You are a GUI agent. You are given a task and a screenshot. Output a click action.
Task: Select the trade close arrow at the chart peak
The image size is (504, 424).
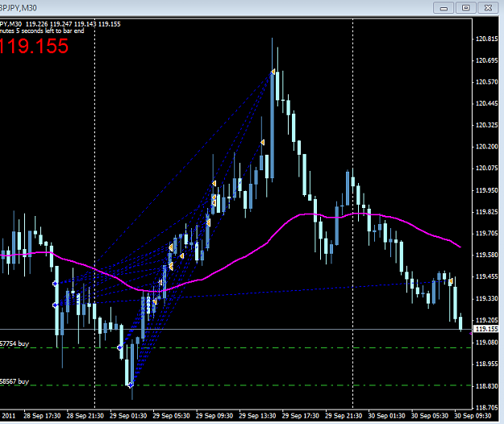pos(273,72)
